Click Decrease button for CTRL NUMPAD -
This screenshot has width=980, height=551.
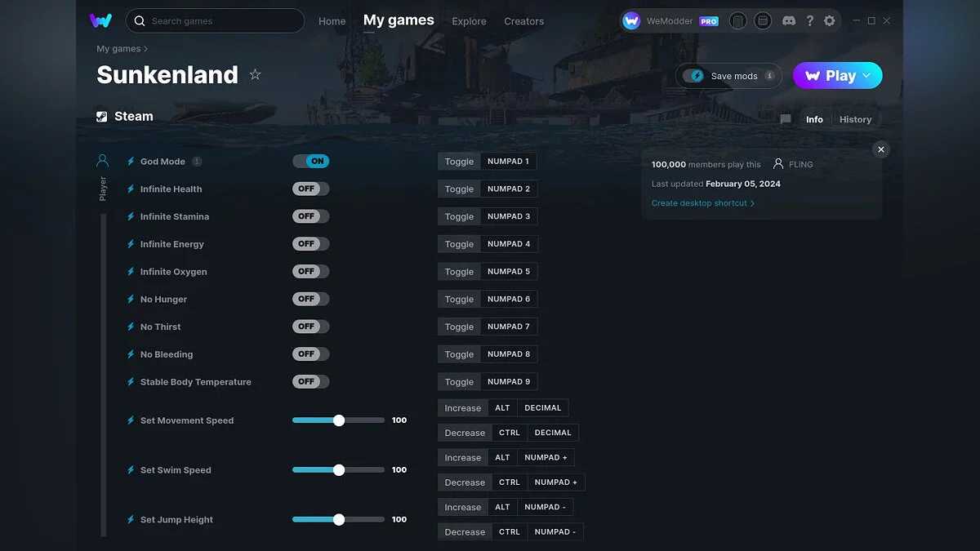tap(465, 532)
